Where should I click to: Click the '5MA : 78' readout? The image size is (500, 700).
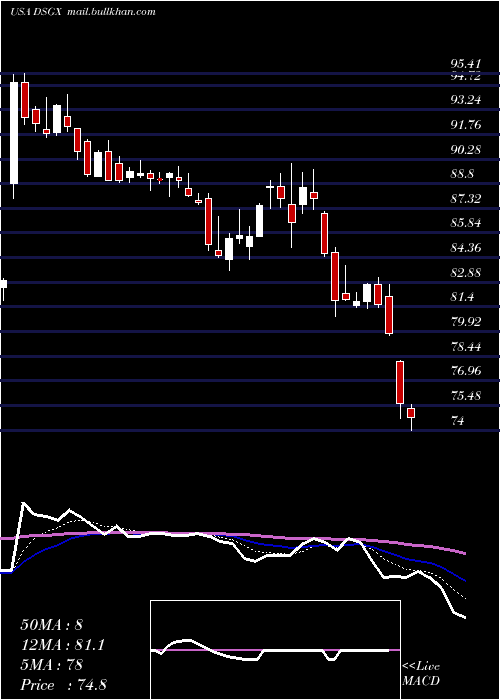pos(51,665)
